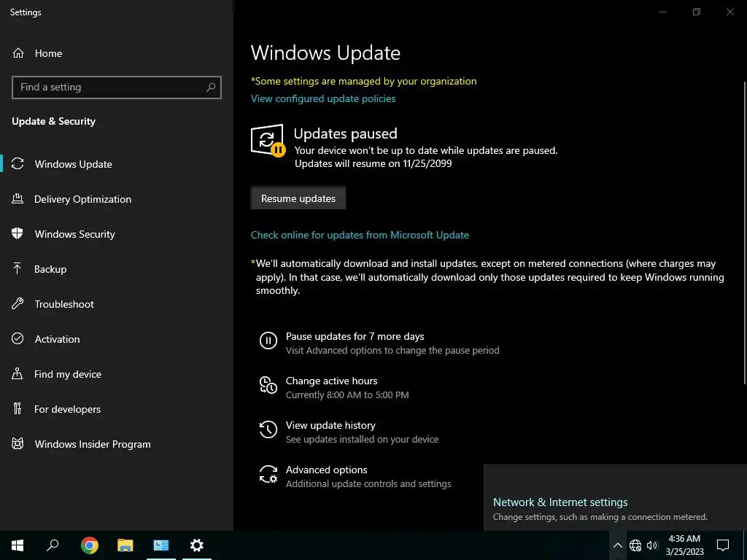This screenshot has height=560, width=747.
Task: Click the Home house icon in sidebar
Action: click(18, 52)
